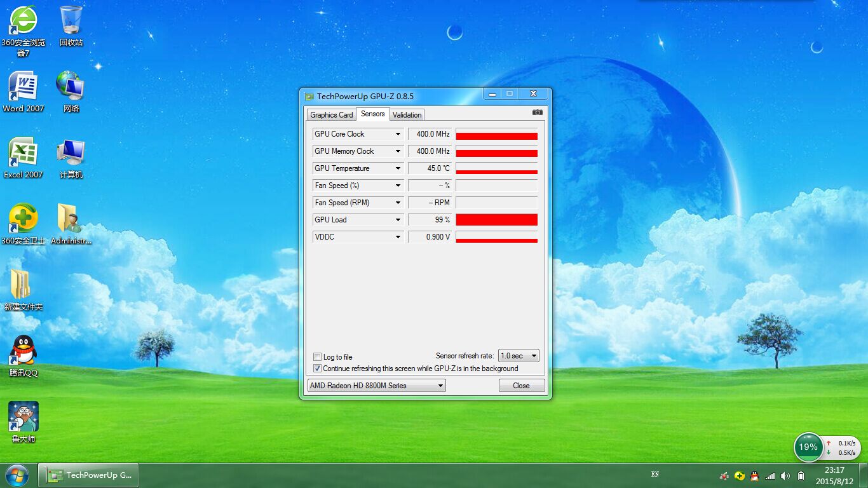Switch to the Graphics Card tab
868x488 pixels.
[331, 115]
